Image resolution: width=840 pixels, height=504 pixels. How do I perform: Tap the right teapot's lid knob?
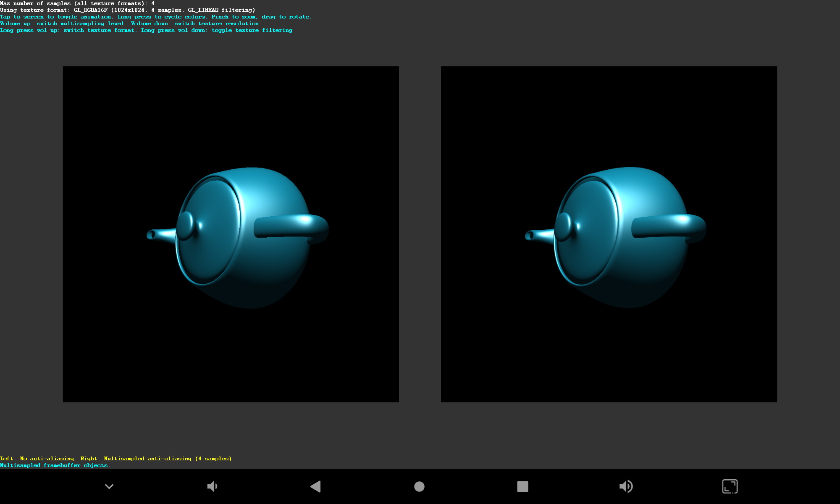point(564,227)
